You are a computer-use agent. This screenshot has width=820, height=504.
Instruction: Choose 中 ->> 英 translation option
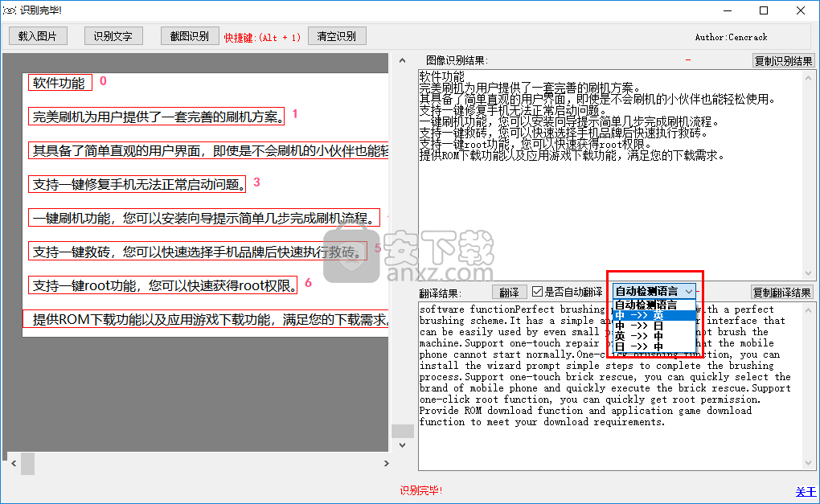(654, 315)
